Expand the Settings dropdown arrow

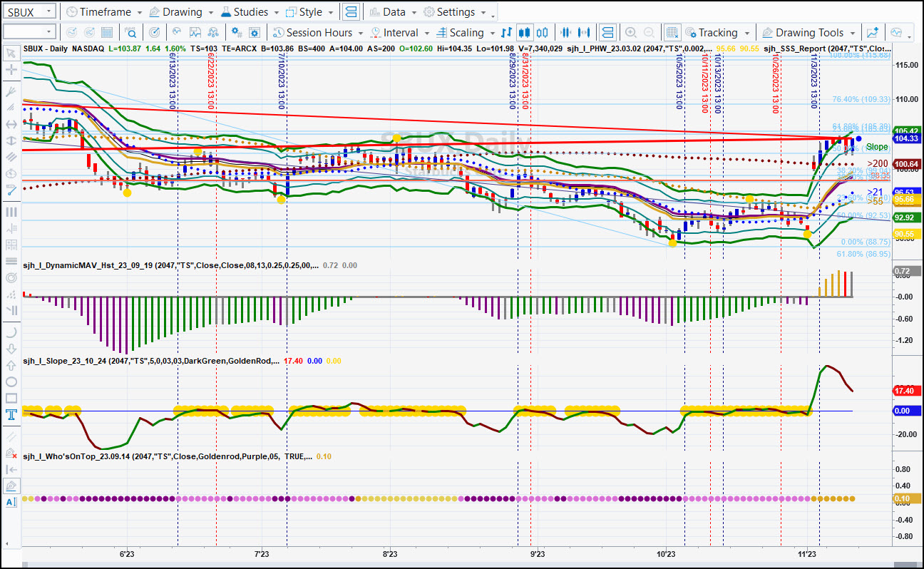click(483, 13)
